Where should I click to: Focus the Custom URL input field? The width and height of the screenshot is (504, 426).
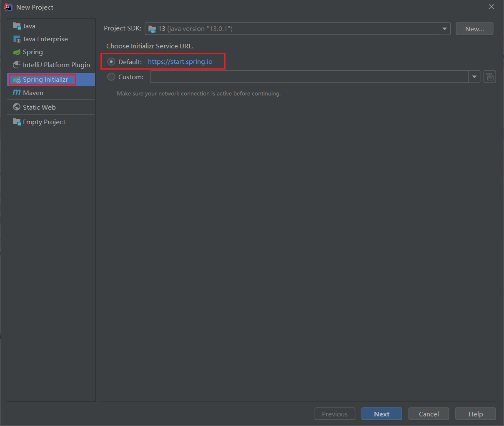[x=309, y=77]
